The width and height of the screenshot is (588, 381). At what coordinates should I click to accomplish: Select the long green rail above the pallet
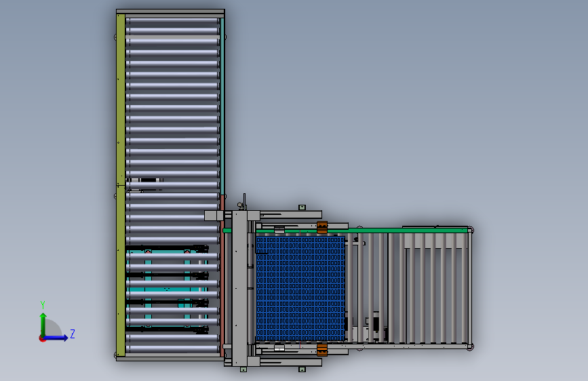click(345, 230)
